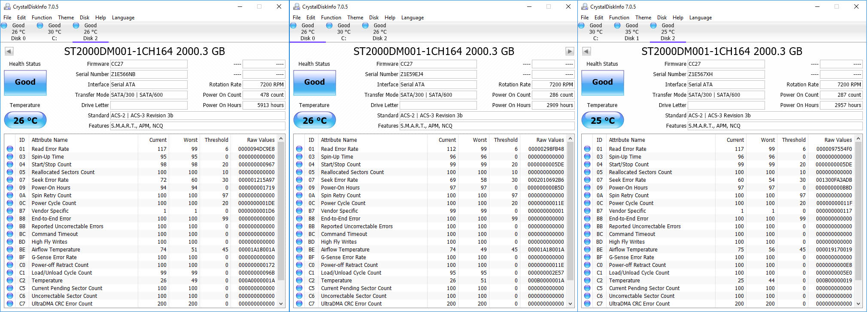Select Disk 0 tab in middle window
The width and height of the screenshot is (868, 312).
(x=308, y=32)
